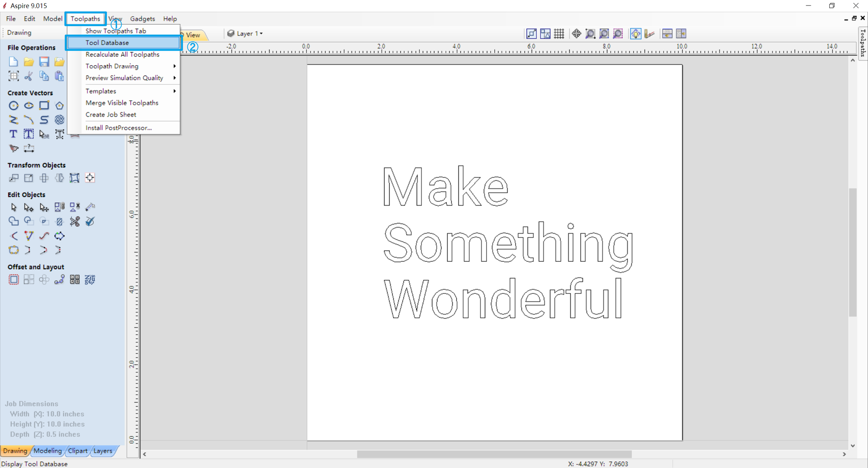Open the Layer 1 dropdown

(x=245, y=33)
